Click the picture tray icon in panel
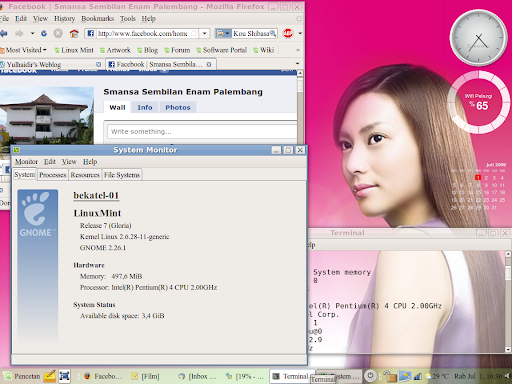 (405, 376)
